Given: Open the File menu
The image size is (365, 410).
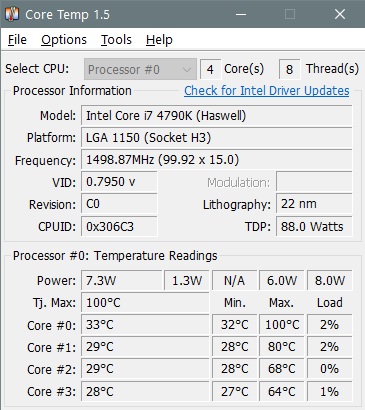Looking at the screenshot, I should coord(17,40).
